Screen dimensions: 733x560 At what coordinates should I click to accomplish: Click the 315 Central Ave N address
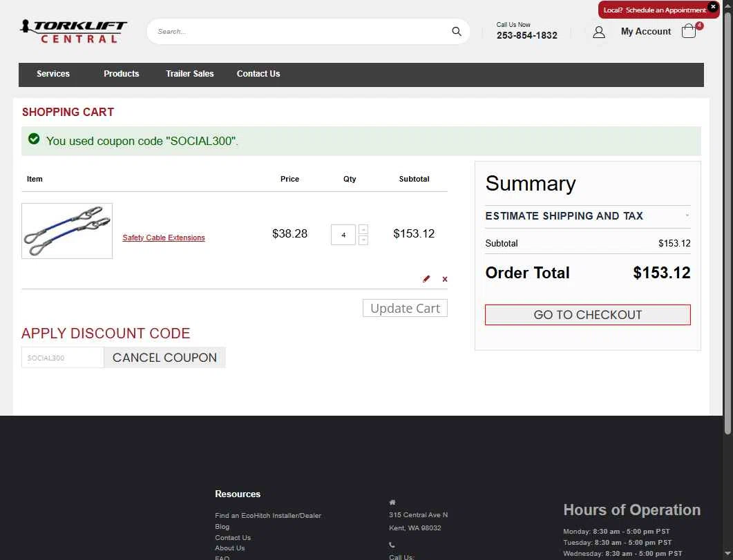[x=419, y=515]
